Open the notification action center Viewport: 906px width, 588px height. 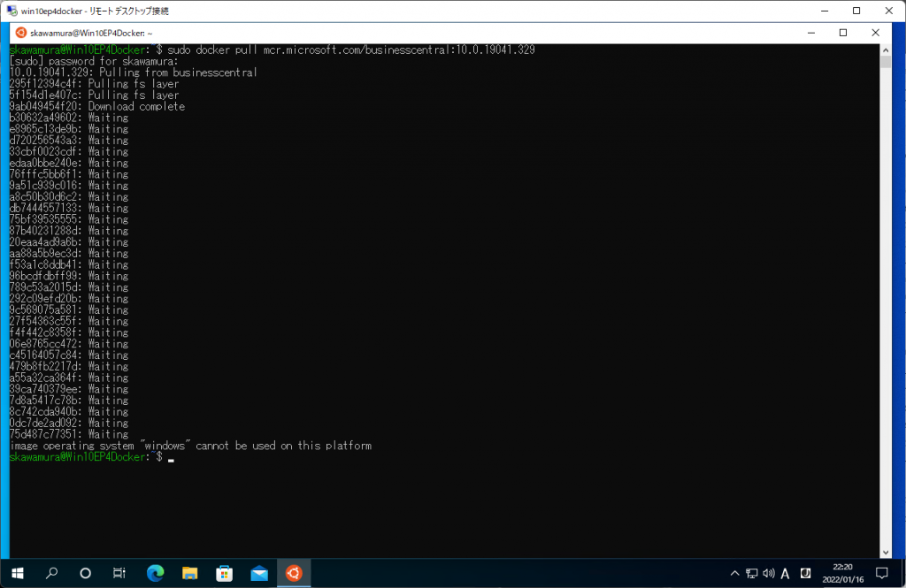click(882, 573)
